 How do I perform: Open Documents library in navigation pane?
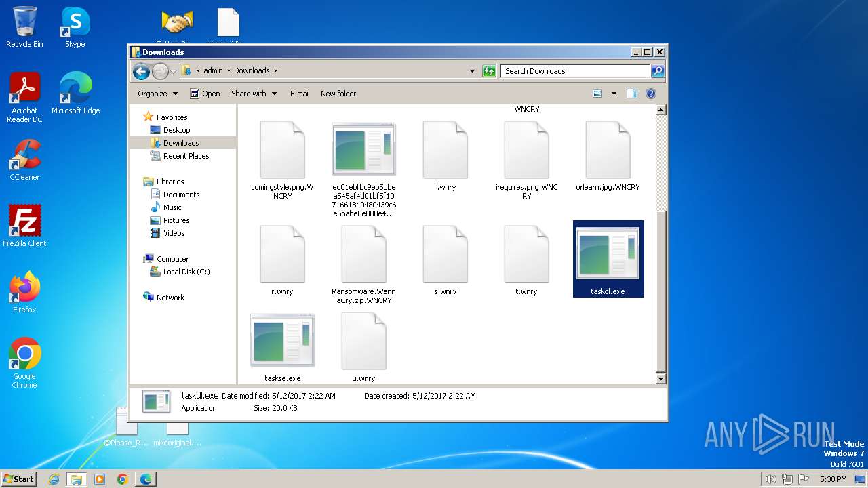coord(181,195)
